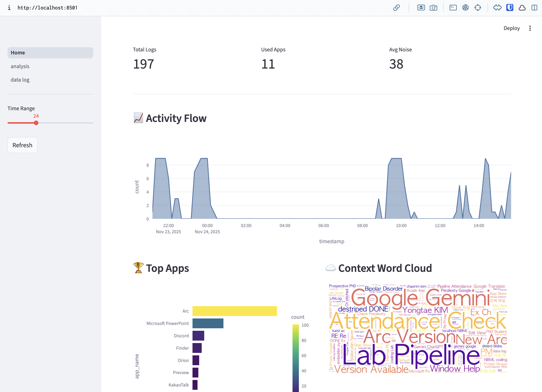Screen dimensions: 542x392
Task: Click the crosshair inspect element icon
Action: point(478,8)
